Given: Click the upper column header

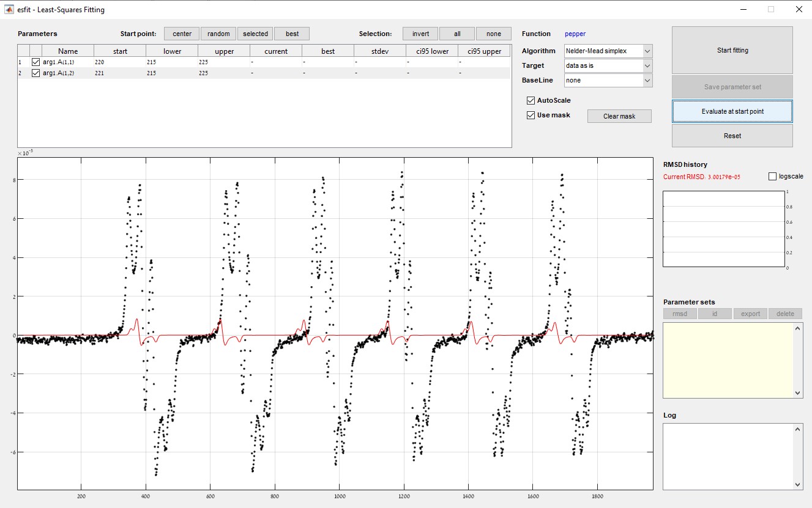Looking at the screenshot, I should [x=224, y=51].
